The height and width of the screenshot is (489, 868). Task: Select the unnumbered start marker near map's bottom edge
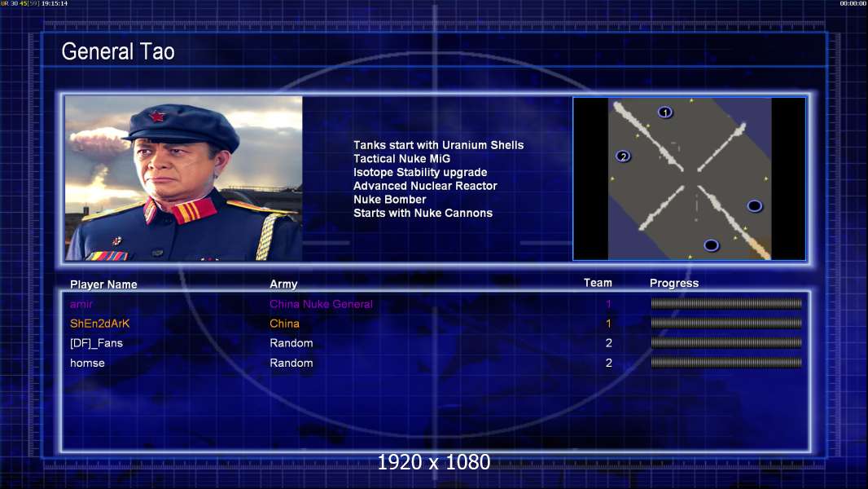point(711,244)
